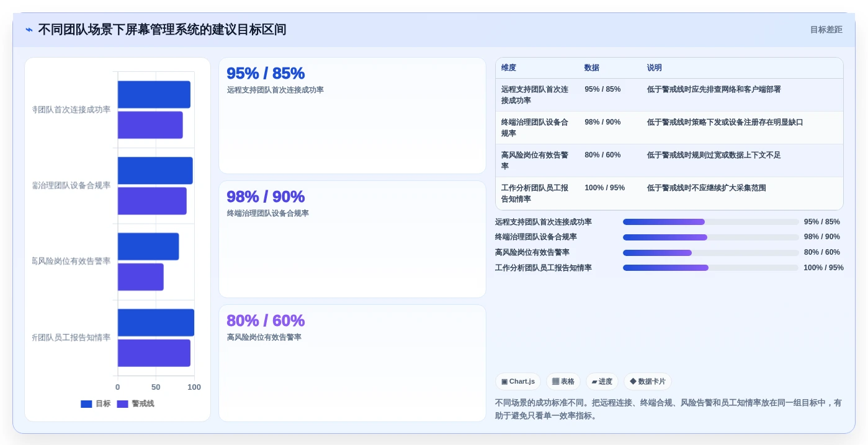Toggle the 目标 legend item in chart
Viewport: 868px width, 445px height.
click(96, 404)
